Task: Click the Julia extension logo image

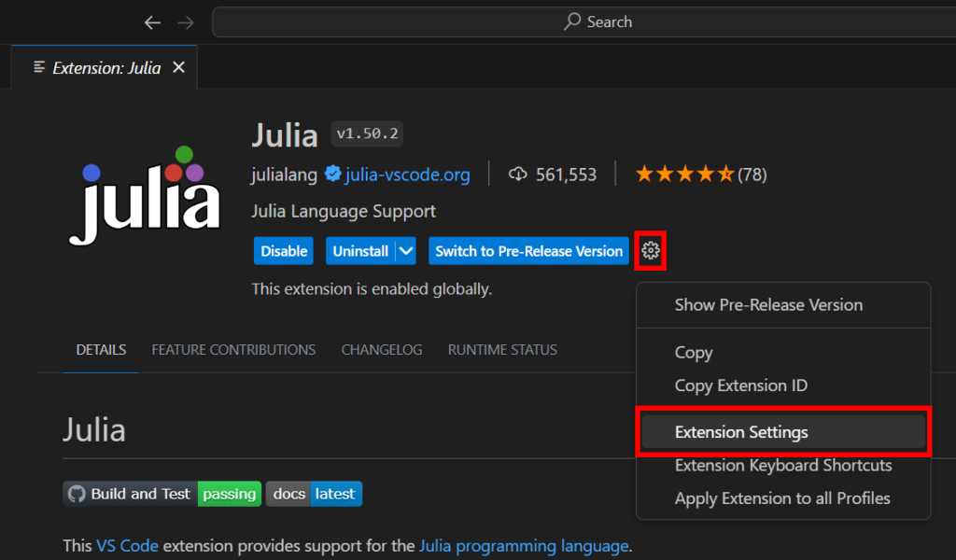Action: [145, 196]
